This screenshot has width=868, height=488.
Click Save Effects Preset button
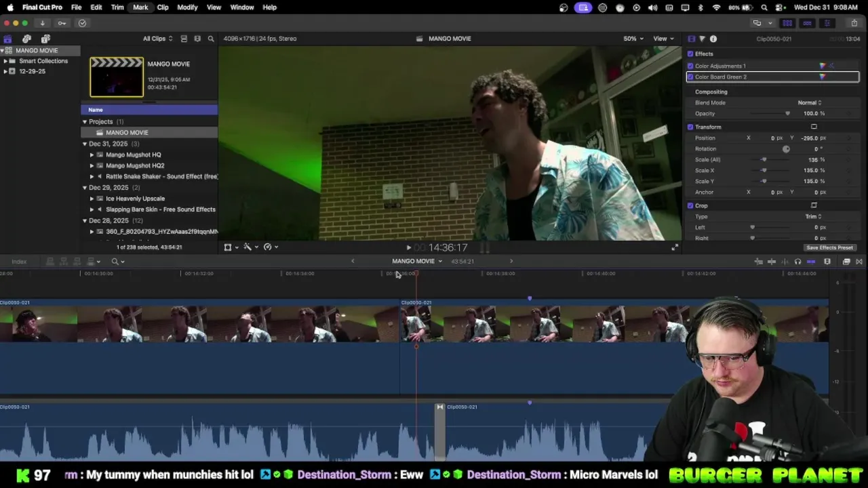point(829,247)
